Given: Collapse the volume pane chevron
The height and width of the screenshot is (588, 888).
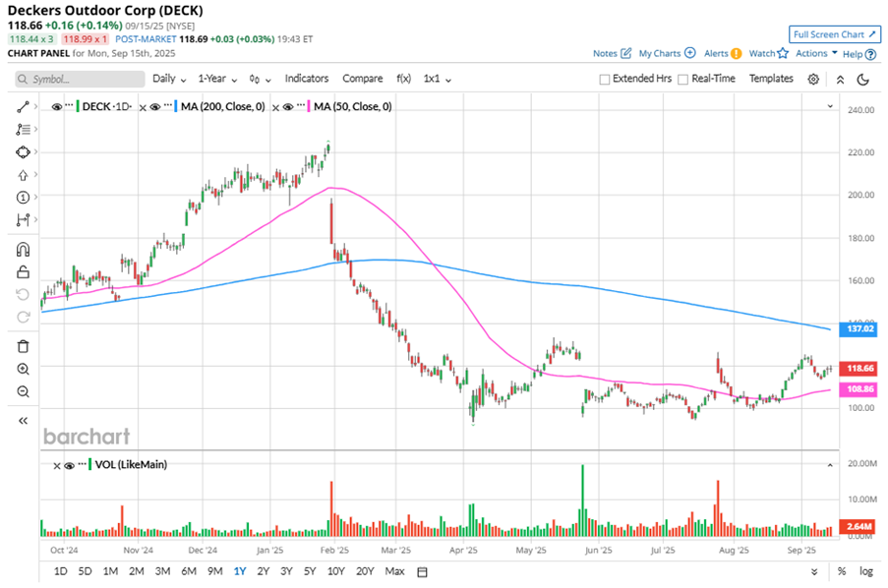Looking at the screenshot, I should 830,465.
